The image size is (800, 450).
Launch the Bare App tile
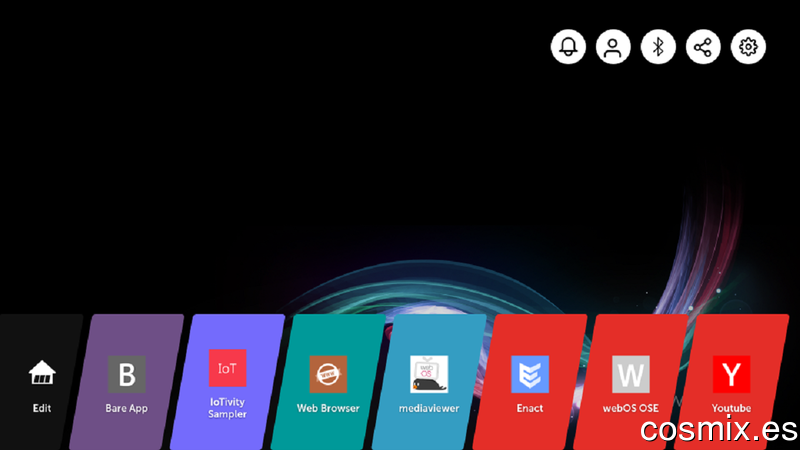(127, 382)
